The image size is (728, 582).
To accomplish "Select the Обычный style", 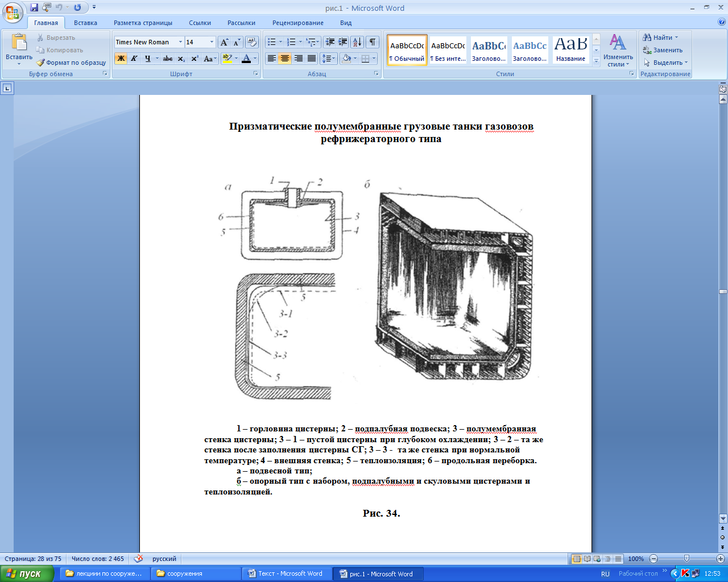I will click(407, 50).
